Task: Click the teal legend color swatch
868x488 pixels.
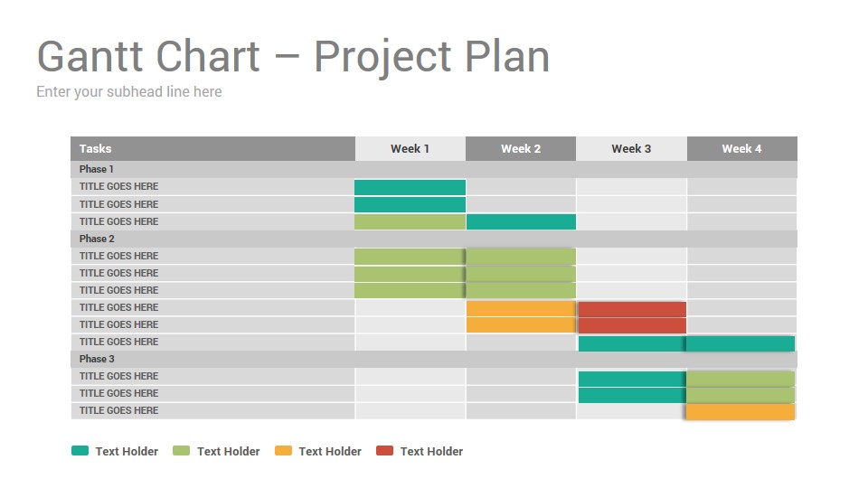Action: pyautogui.click(x=80, y=451)
